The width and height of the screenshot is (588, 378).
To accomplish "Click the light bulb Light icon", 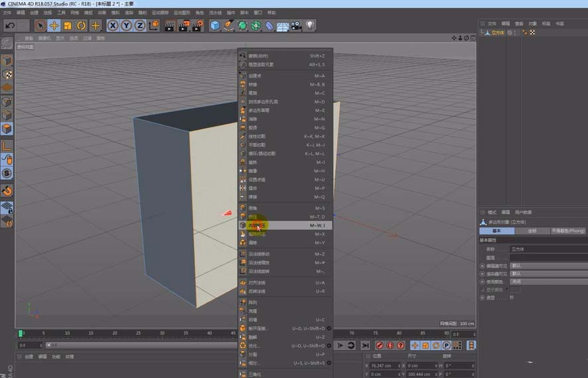I will (310, 26).
